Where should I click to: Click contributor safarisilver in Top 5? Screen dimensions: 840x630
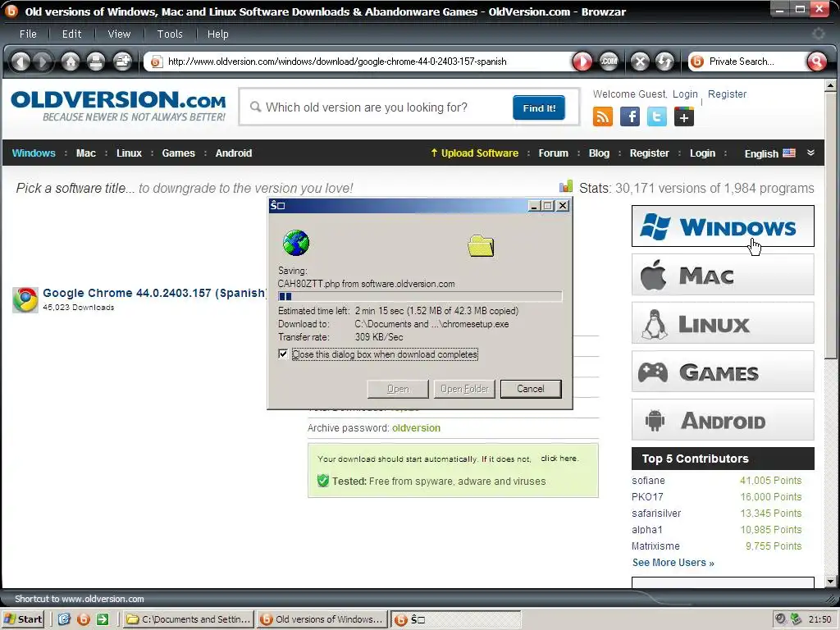(656, 514)
